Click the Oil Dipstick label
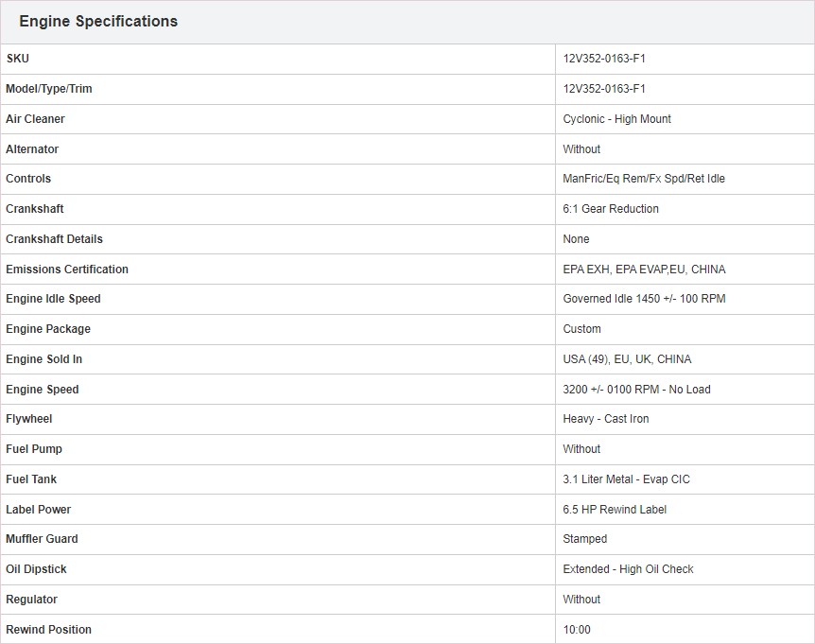 pos(36,569)
